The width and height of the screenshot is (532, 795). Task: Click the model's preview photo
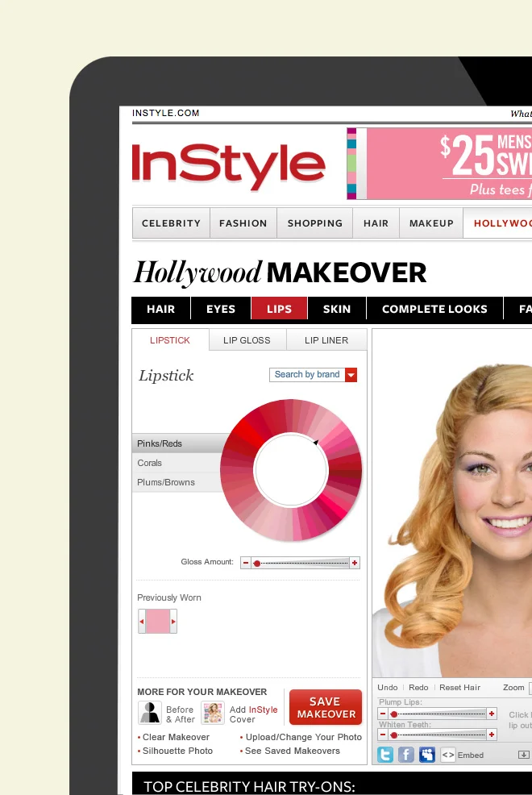[452, 502]
